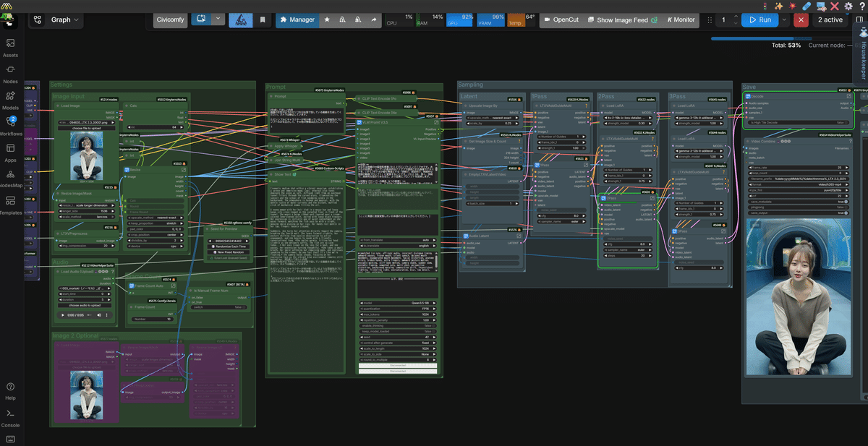Click the bandage extension icon at top right
The image size is (868, 446).
[x=807, y=6]
